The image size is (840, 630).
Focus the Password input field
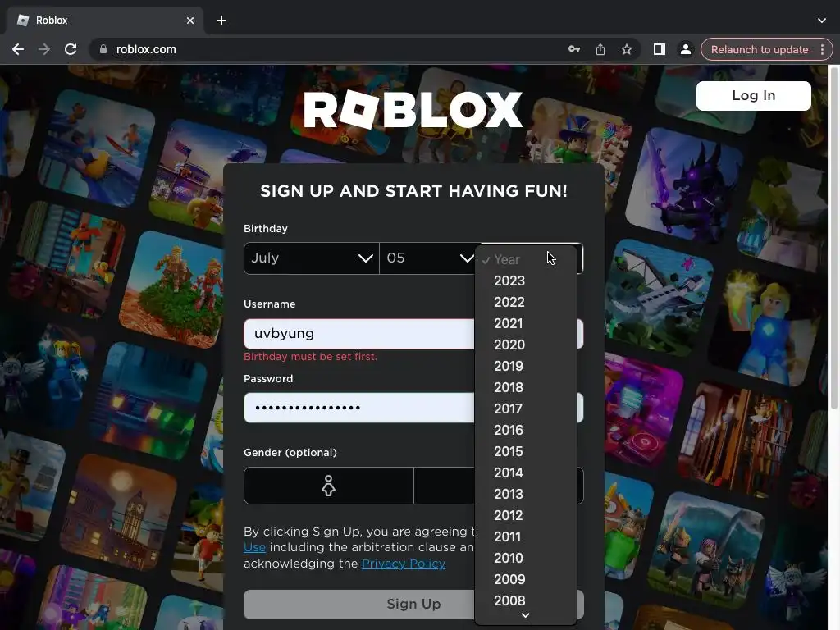pos(413,408)
